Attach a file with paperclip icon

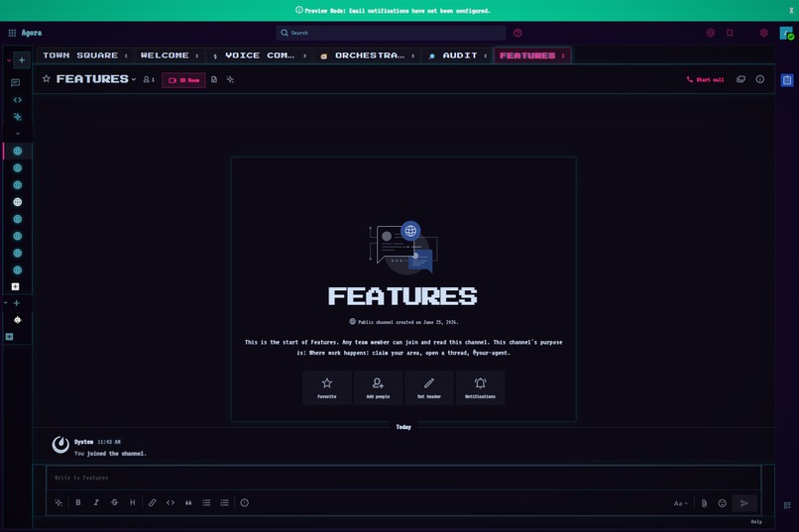coord(704,503)
